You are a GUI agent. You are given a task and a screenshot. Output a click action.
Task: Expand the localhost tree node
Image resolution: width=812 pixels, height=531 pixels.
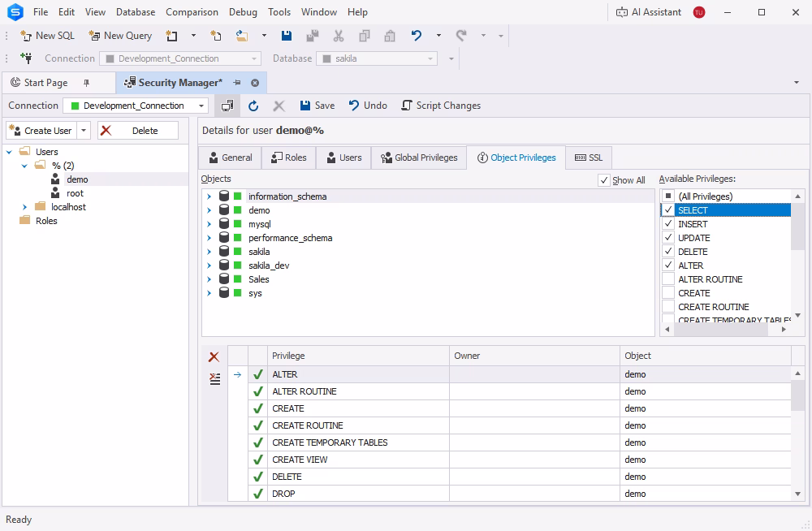tap(24, 207)
